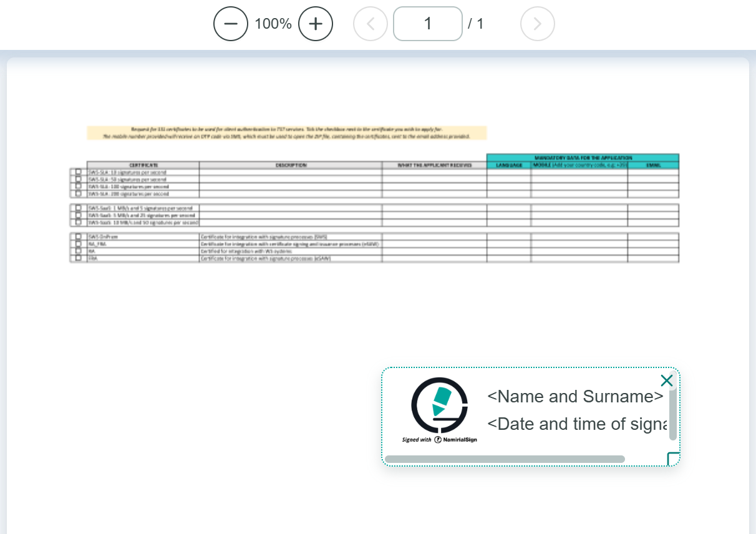Zoom in with the plus button
Screen dimensions: 756x534
point(316,24)
